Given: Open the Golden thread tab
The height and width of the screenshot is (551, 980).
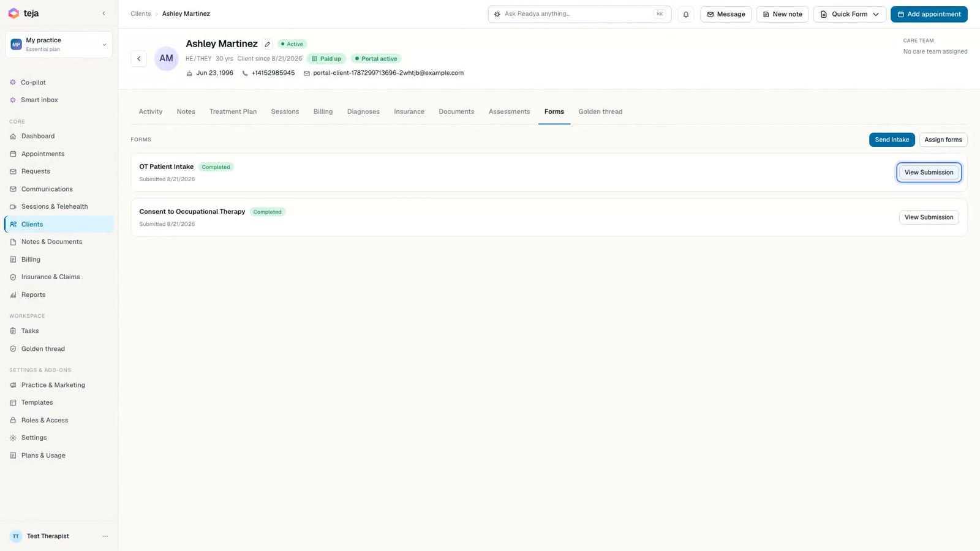Looking at the screenshot, I should click(600, 111).
